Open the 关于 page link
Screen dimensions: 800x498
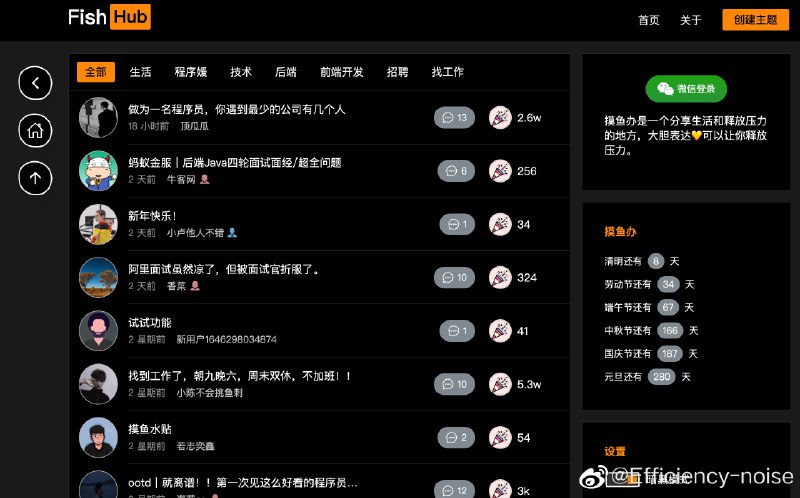click(x=690, y=20)
